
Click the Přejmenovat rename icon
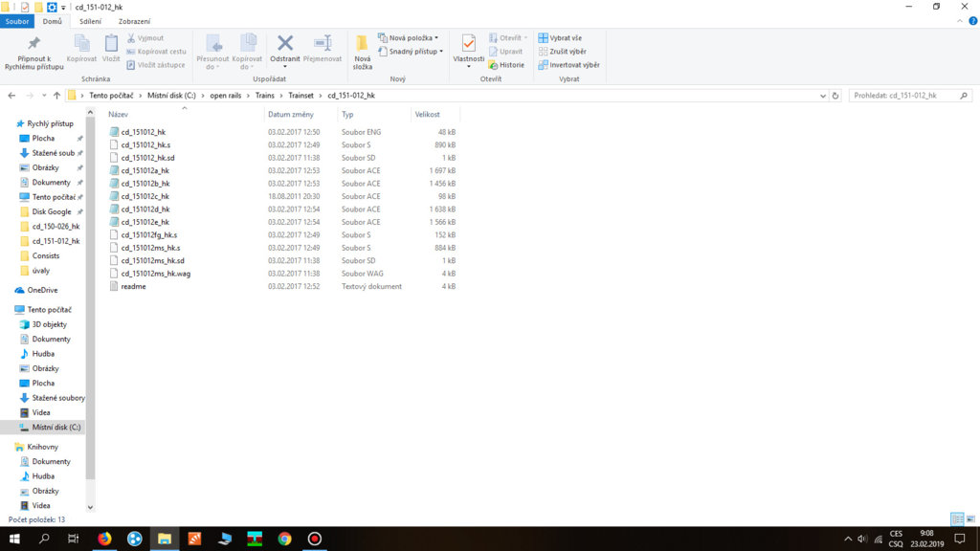(323, 48)
